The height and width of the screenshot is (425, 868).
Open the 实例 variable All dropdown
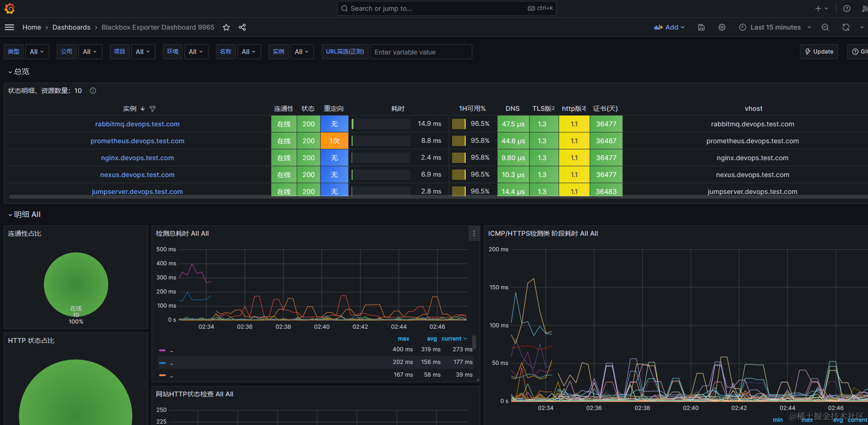[302, 52]
